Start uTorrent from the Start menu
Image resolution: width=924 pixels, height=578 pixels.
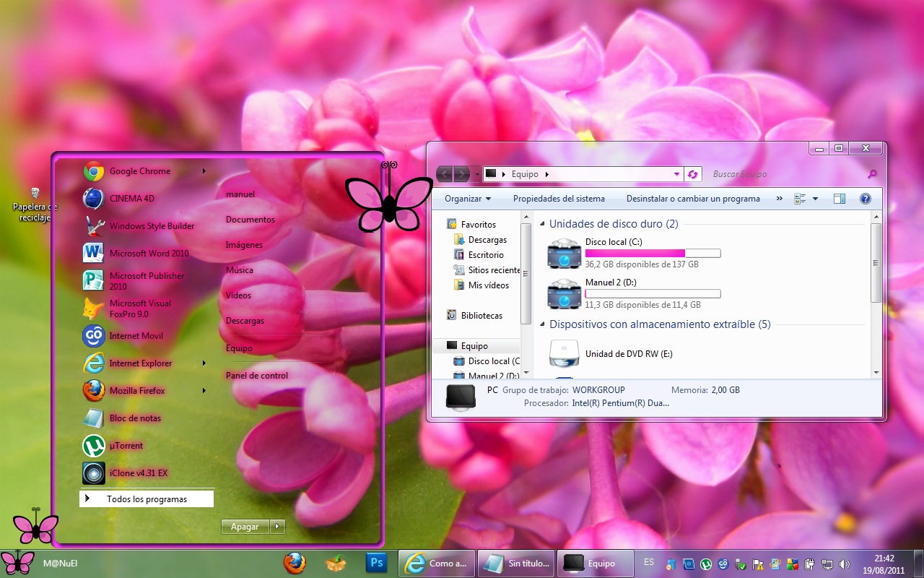pyautogui.click(x=126, y=445)
